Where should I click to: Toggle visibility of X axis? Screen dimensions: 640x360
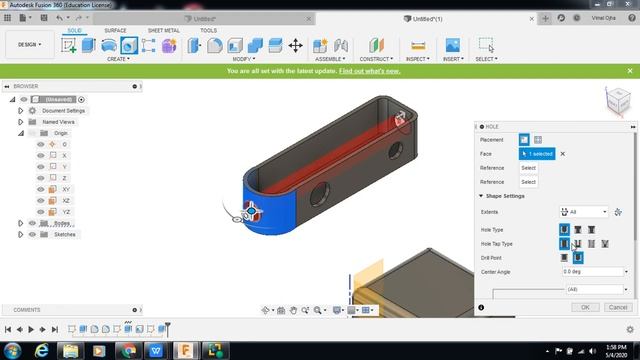click(x=40, y=156)
